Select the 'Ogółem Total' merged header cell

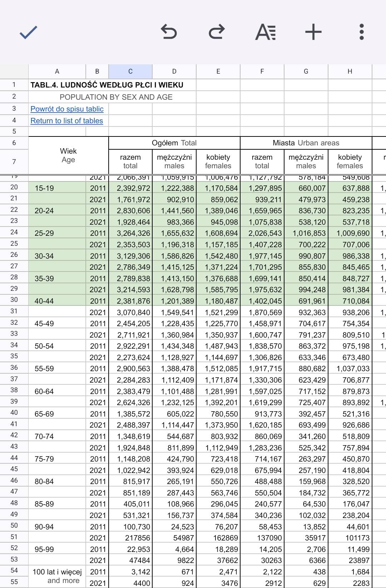coord(174,143)
